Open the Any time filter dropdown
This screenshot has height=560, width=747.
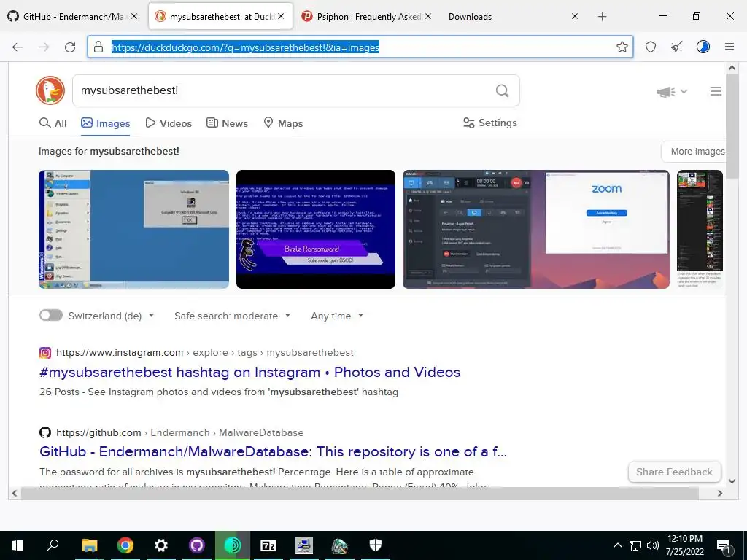point(337,316)
